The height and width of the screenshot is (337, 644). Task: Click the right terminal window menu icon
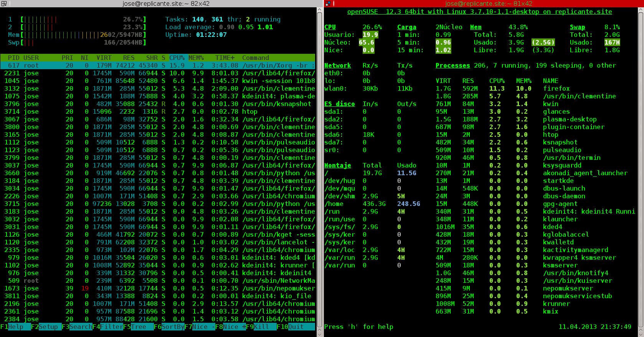click(328, 3)
